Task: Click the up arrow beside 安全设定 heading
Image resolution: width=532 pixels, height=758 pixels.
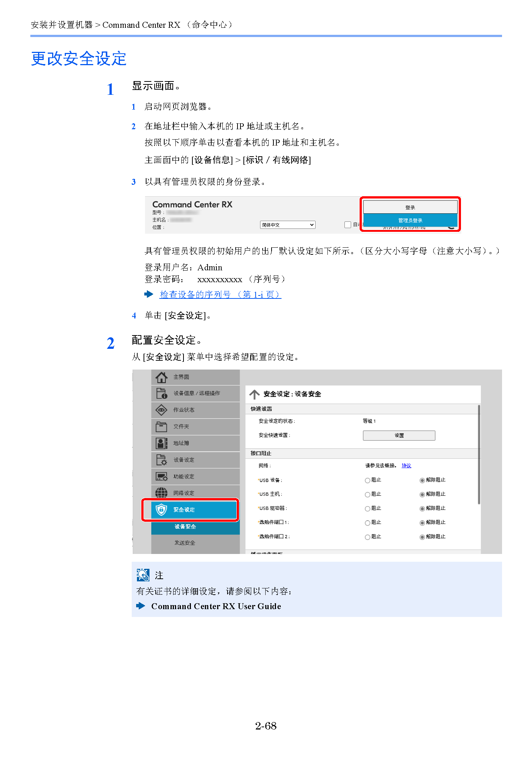Action: 254,394
